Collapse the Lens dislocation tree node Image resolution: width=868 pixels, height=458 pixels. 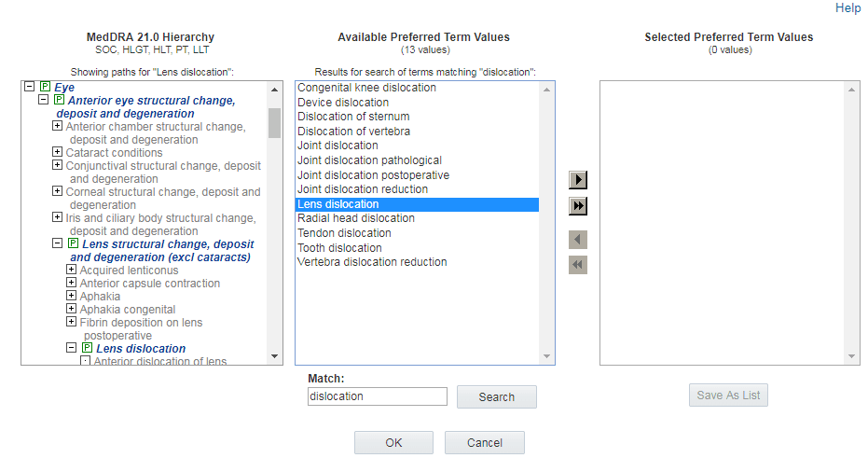pos(72,348)
